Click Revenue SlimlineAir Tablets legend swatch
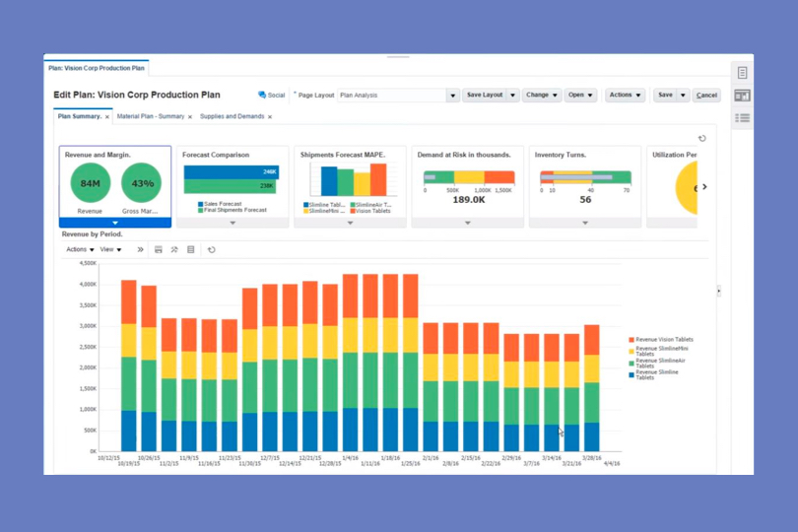798x532 pixels. coord(632,363)
